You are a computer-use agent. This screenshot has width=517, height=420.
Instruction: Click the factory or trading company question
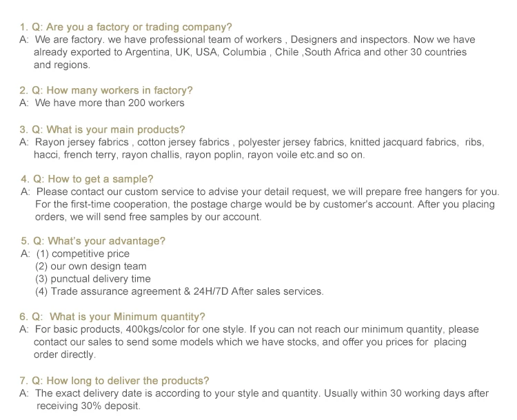(126, 27)
